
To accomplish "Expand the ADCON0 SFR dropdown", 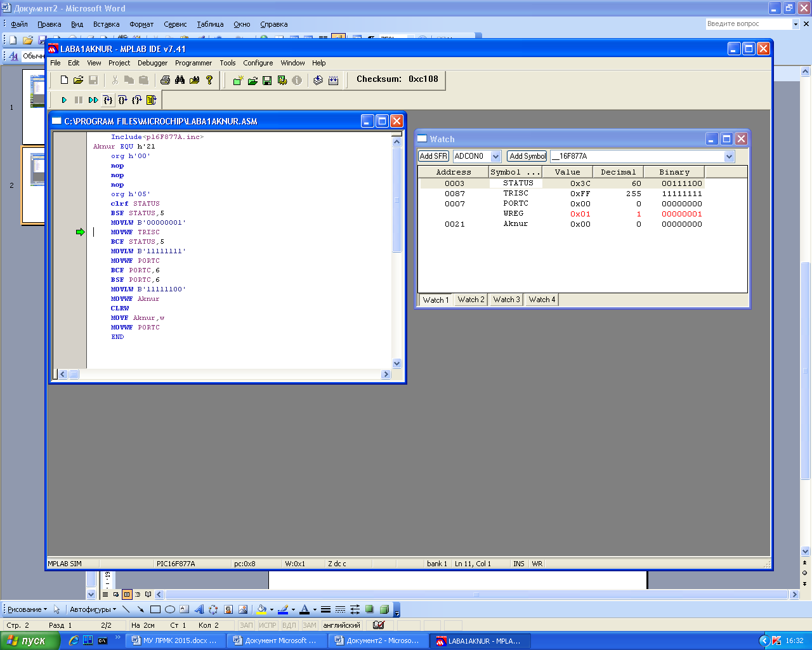I will (x=496, y=156).
